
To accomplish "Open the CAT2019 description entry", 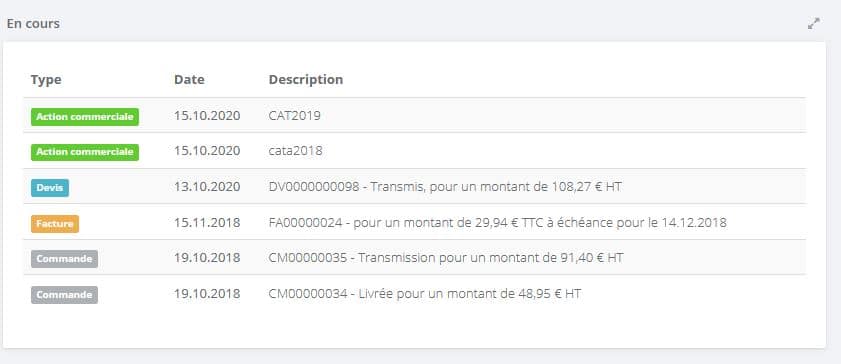I will 294,116.
